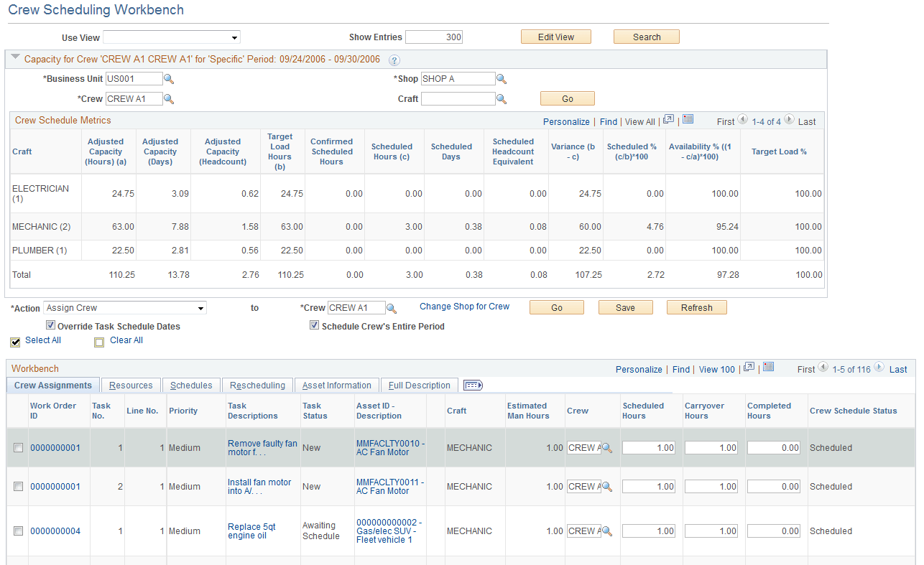
Task: Check the row checkbox for work order 0000000004
Action: click(18, 531)
